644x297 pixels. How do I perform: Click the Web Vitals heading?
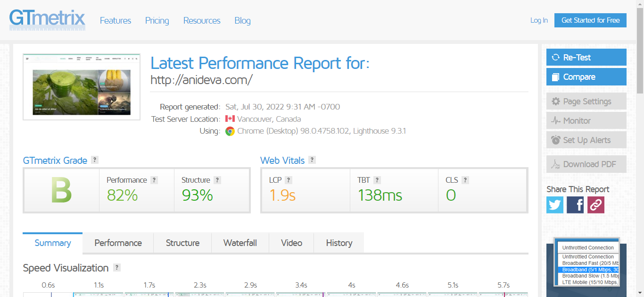click(282, 161)
